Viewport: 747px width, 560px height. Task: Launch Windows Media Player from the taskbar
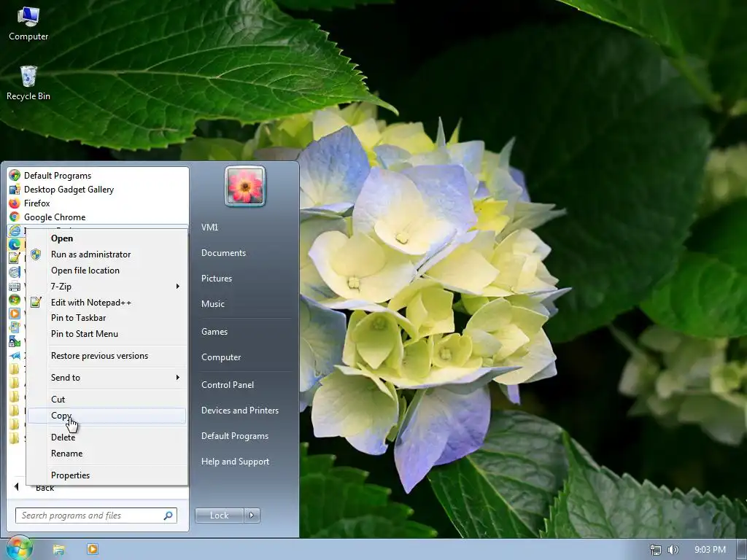93,550
